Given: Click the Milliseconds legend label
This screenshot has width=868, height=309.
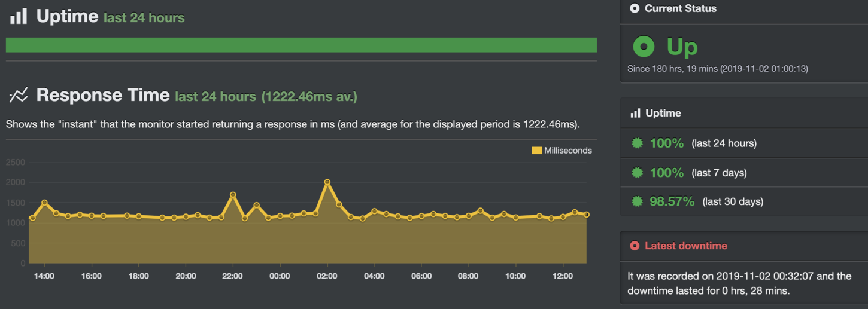Looking at the screenshot, I should [567, 151].
